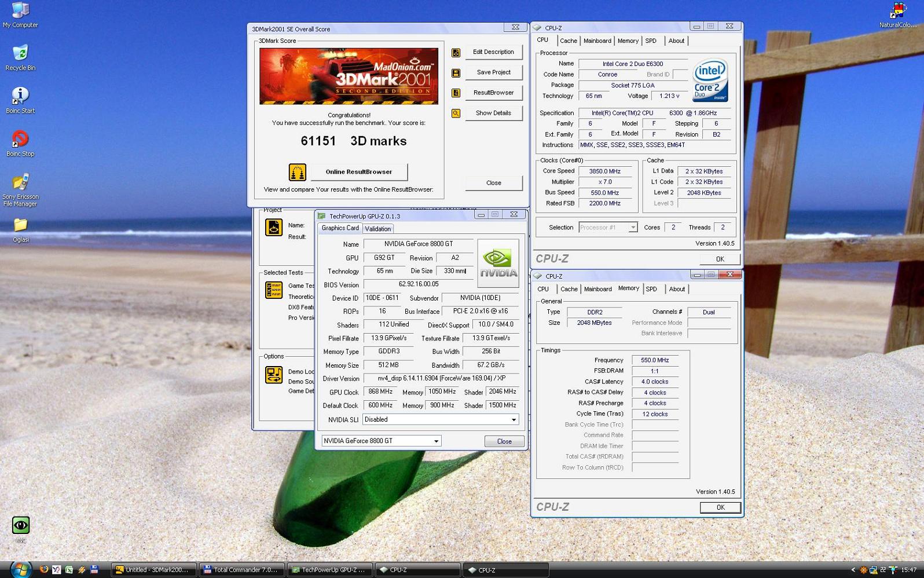Click the NVIDIA logo in GPU-Z
Image resolution: width=924 pixels, height=578 pixels.
tap(498, 264)
